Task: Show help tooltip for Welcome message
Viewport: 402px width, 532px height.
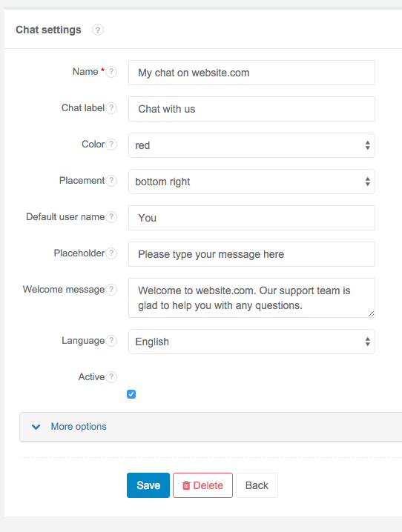Action: tap(111, 290)
